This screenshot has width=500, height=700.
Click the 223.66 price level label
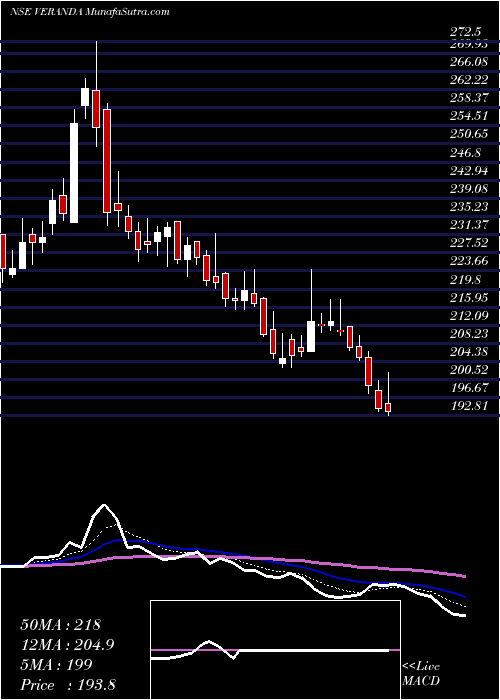pos(469,262)
